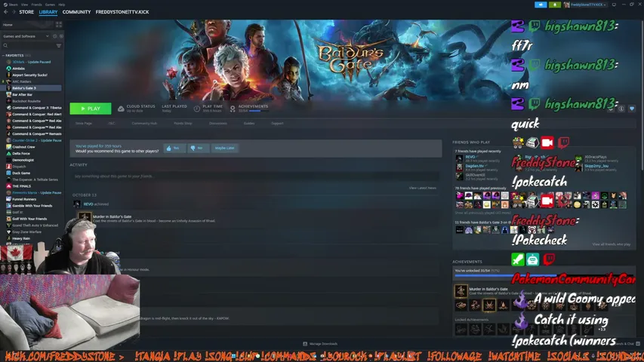Open the FreddyStone account dropdown
This screenshot has height=362, width=644.
(586, 5)
